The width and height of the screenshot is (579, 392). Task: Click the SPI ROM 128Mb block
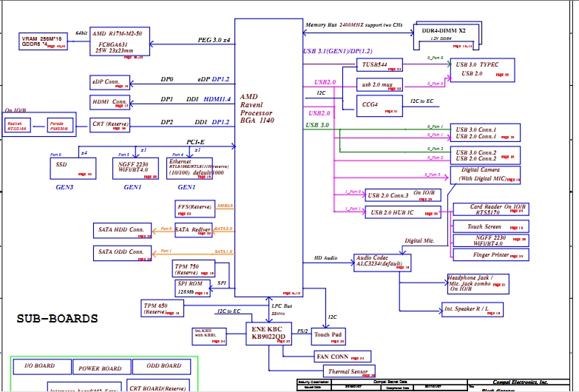(192, 288)
